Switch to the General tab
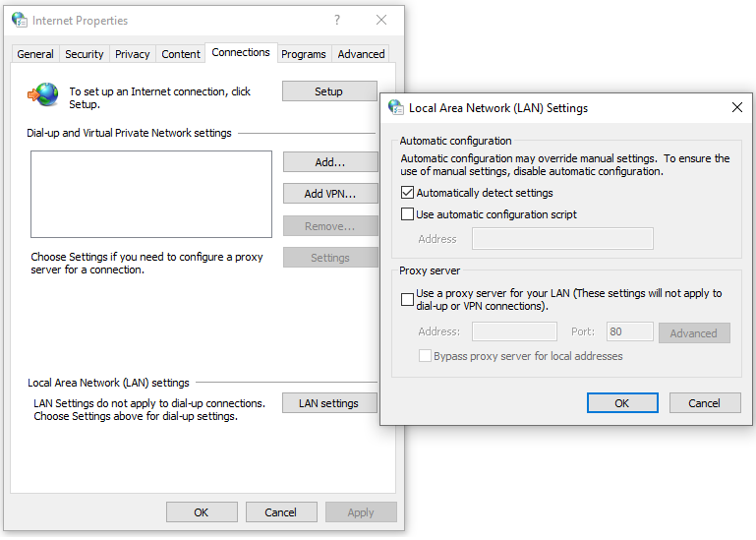Screen dimensions: 756x540 35,54
